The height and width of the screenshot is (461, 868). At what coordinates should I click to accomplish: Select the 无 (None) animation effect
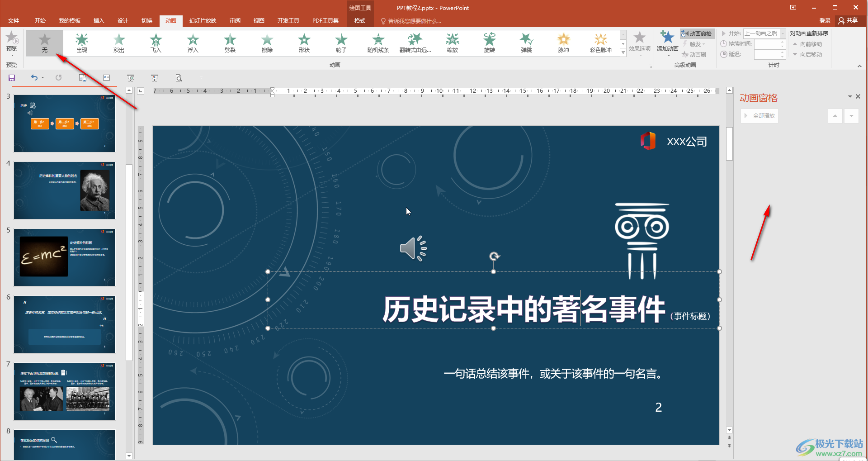click(44, 43)
